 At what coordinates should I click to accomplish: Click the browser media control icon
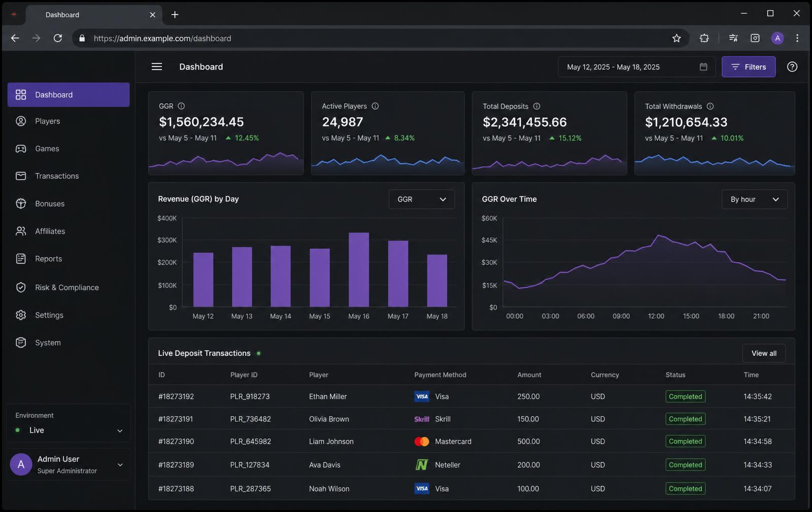[733, 38]
